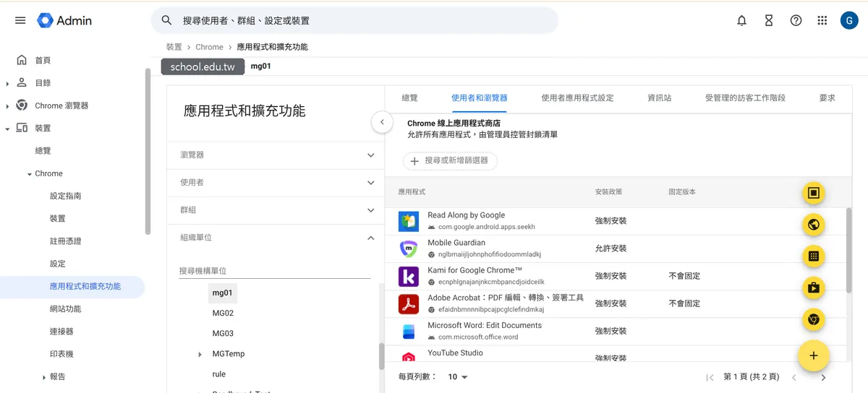Click the search magnifier icon
The image size is (868, 393).
pos(167,20)
